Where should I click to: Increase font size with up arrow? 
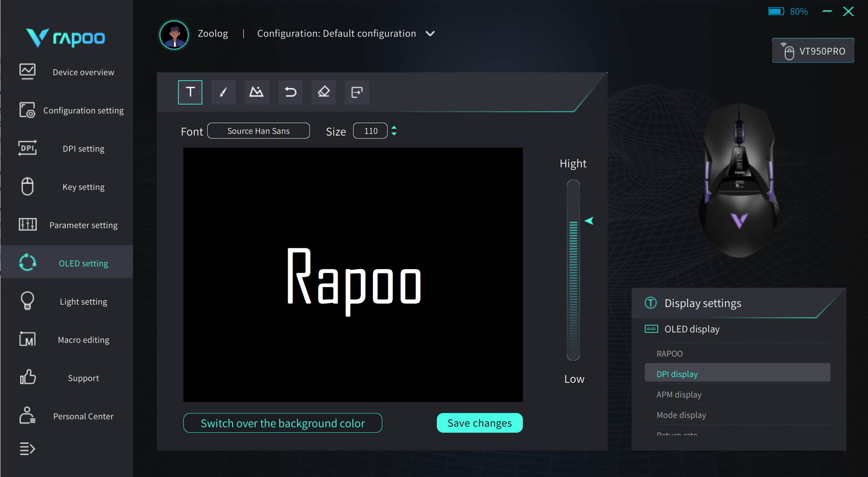(394, 128)
